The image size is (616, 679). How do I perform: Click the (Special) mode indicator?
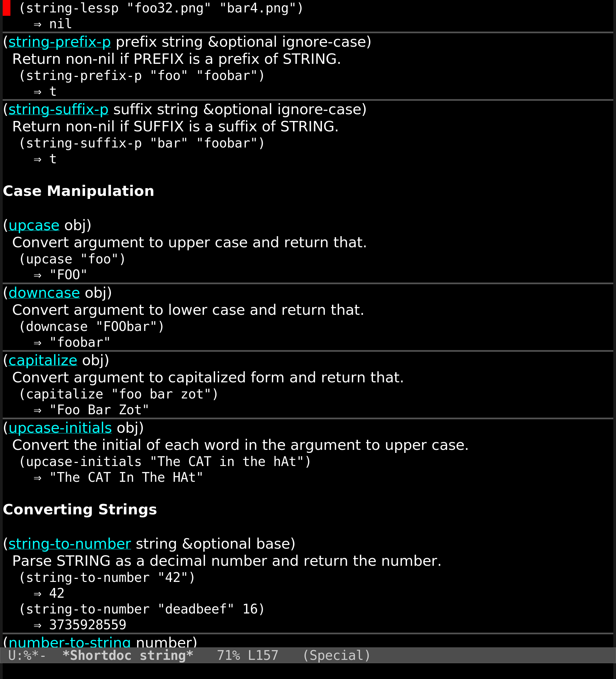(x=337, y=656)
